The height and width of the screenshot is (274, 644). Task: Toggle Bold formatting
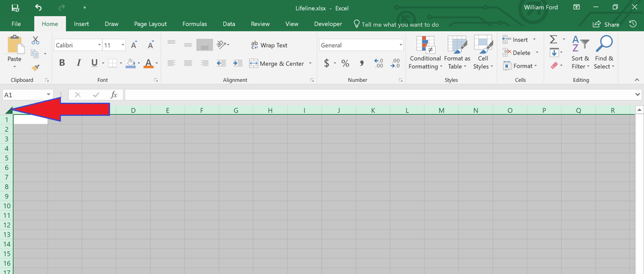[62, 63]
